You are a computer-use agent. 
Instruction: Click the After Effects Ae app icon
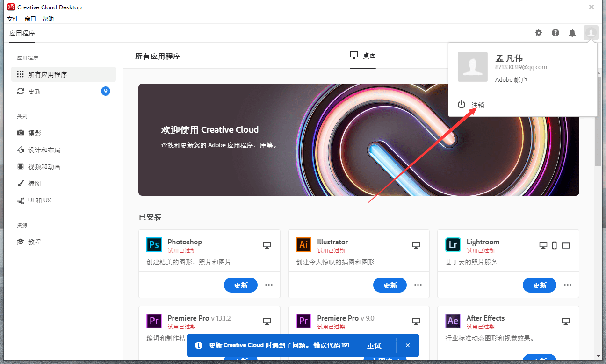click(x=453, y=321)
